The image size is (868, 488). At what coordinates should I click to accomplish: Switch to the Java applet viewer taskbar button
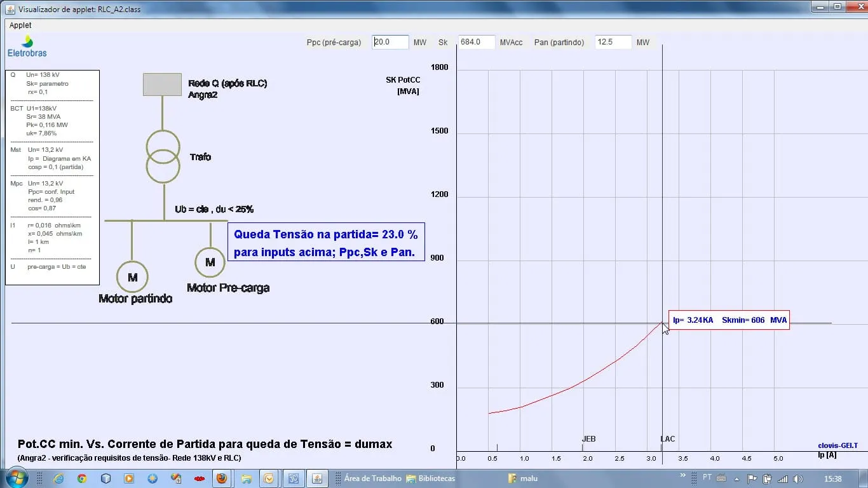point(317,478)
